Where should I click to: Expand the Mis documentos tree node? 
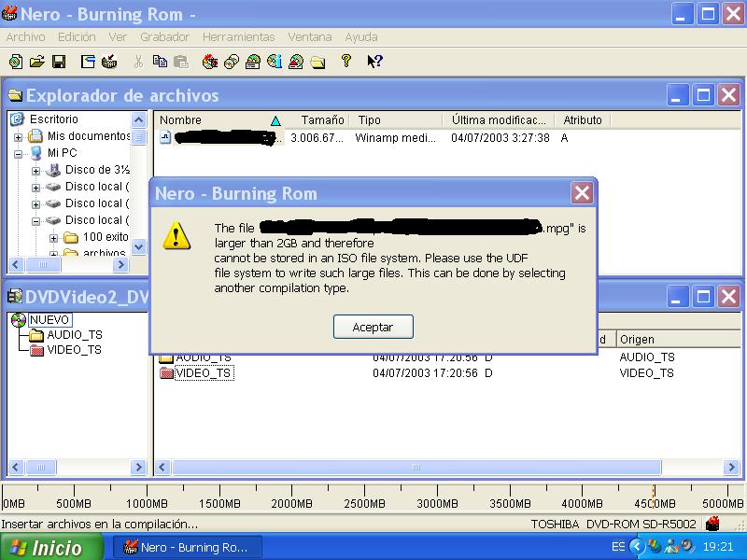[x=18, y=137]
